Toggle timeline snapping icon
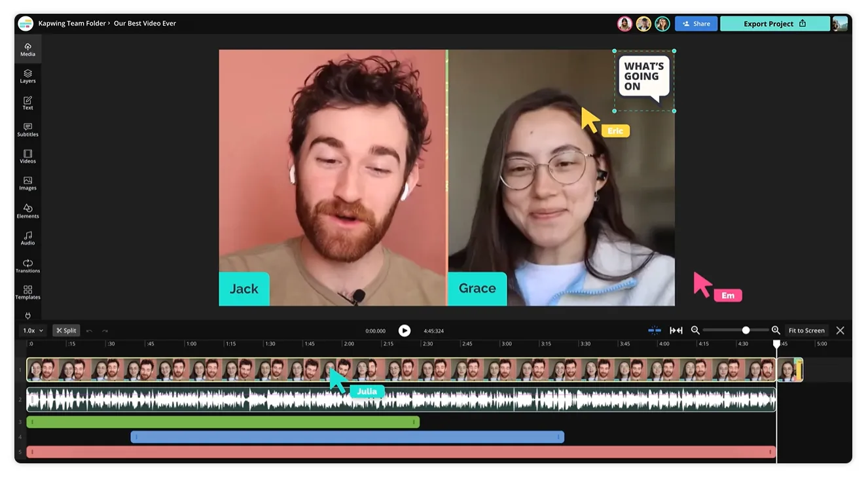The height and width of the screenshot is (498, 868). click(654, 330)
